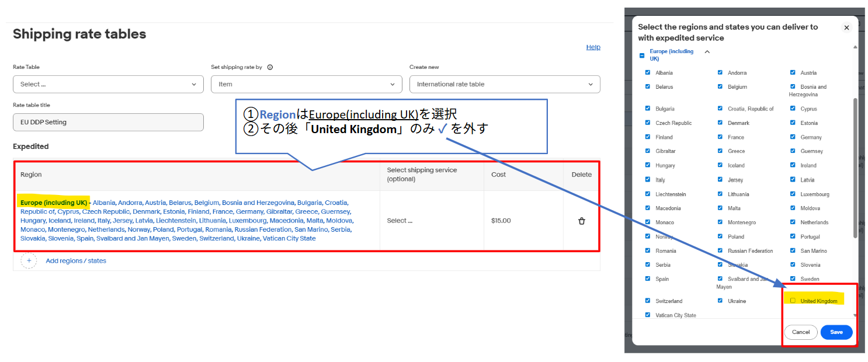Image resolution: width=868 pixels, height=362 pixels.
Task: Uncheck the Italy checkbox
Action: [647, 179]
